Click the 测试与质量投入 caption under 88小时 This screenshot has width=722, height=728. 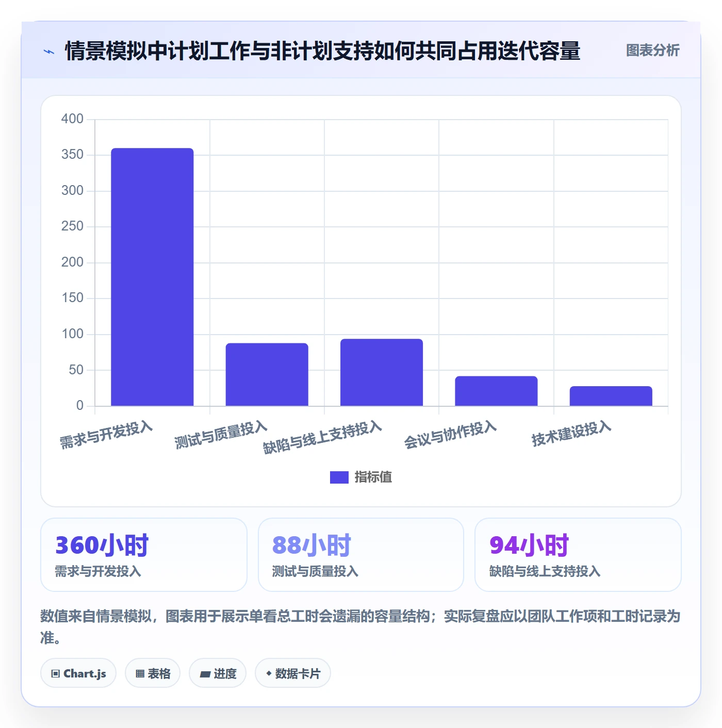pos(315,571)
